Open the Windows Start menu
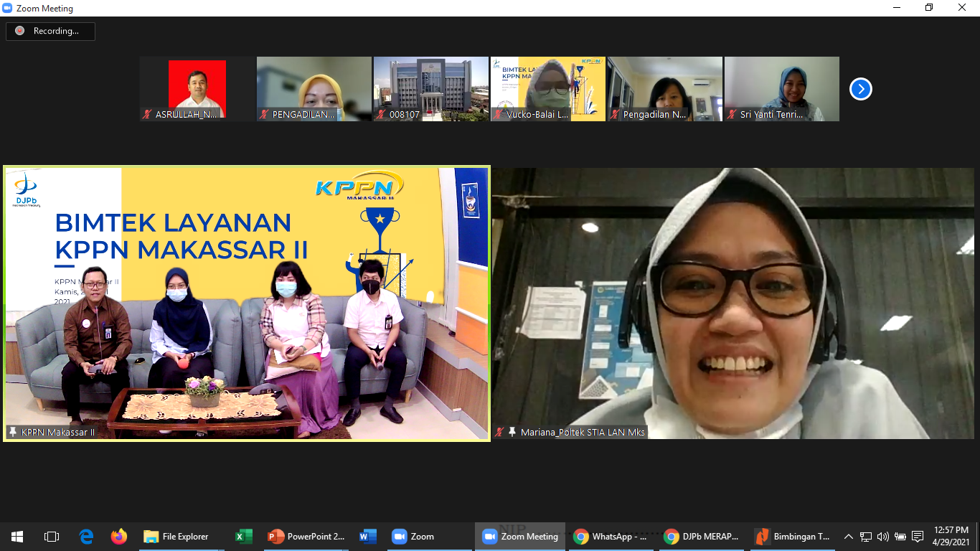Screen dimensions: 980x551 point(17,536)
